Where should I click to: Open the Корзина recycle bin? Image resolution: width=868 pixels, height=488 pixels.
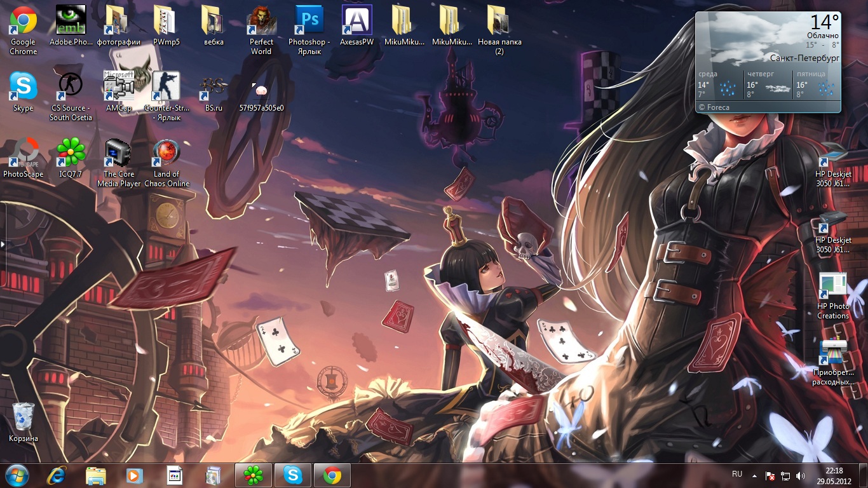tap(23, 422)
